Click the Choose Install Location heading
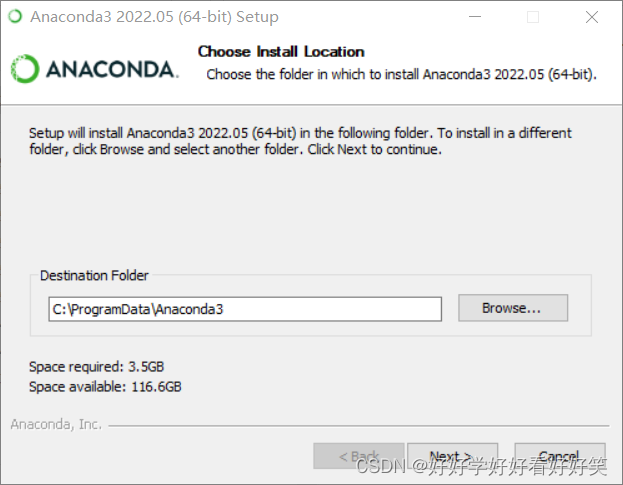Image resolution: width=623 pixels, height=485 pixels. (x=281, y=52)
